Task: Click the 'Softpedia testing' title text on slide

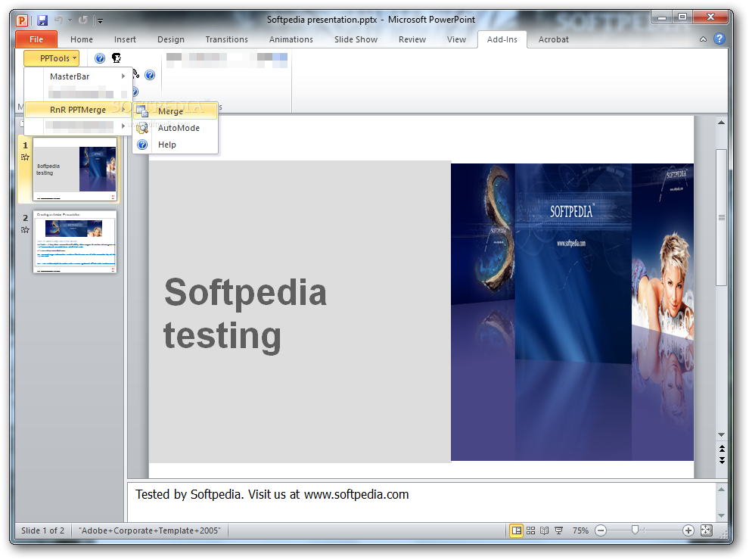Action: (245, 314)
